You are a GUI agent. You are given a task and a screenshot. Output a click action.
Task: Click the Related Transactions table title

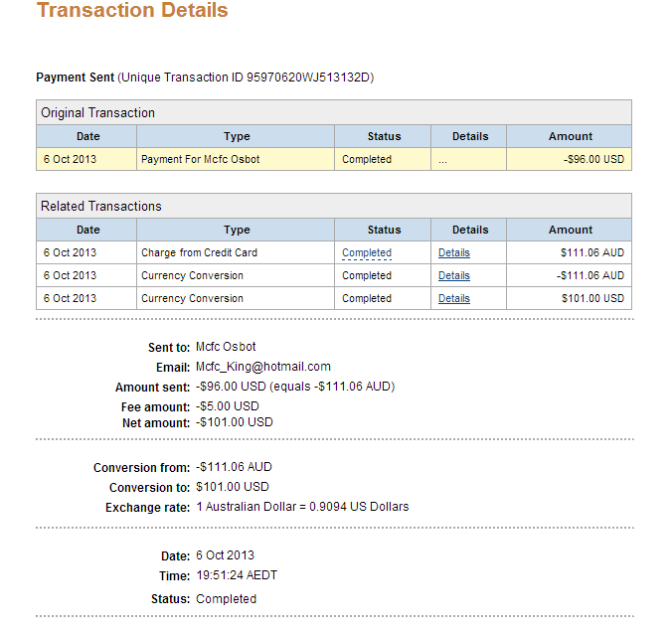tap(101, 206)
